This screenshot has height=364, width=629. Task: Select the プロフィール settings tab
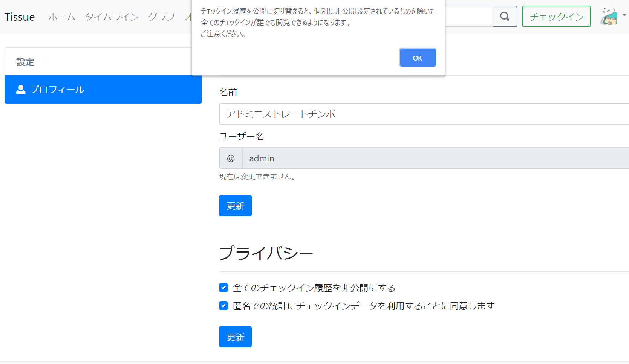103,89
